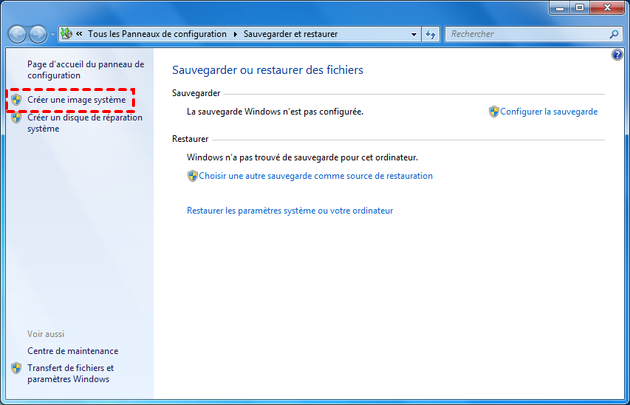Open 'Choisir une autre sauvegarde comme source' link
This screenshot has width=630, height=405.
[316, 176]
